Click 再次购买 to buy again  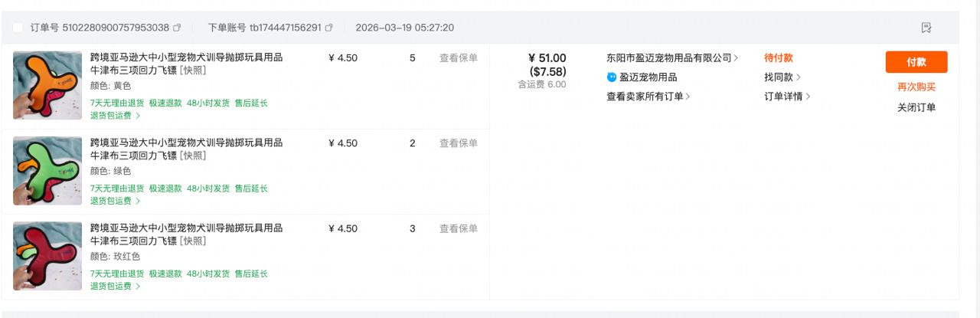pyautogui.click(x=916, y=87)
